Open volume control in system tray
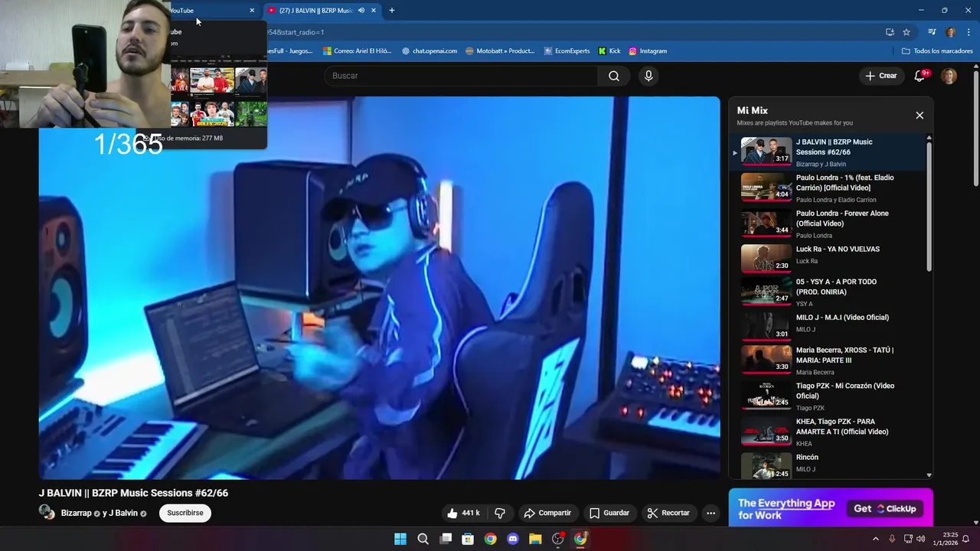Viewport: 980px width, 551px height. 921,539
